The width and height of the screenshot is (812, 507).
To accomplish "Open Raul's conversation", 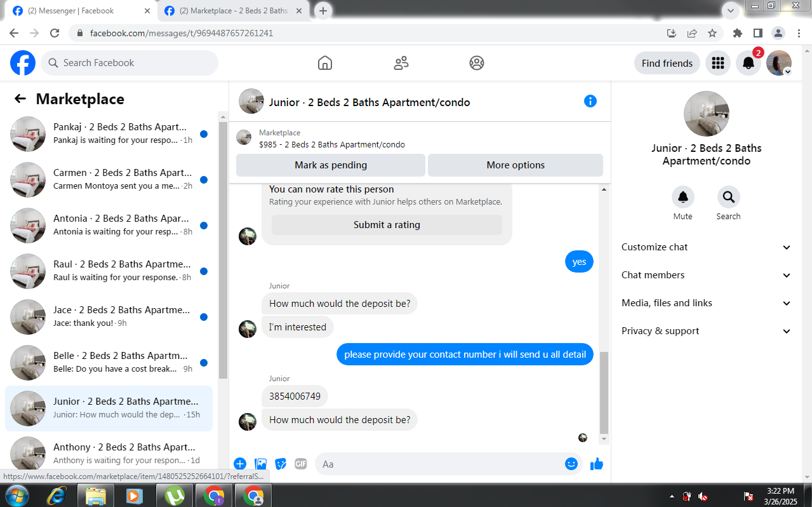I will pos(109,271).
